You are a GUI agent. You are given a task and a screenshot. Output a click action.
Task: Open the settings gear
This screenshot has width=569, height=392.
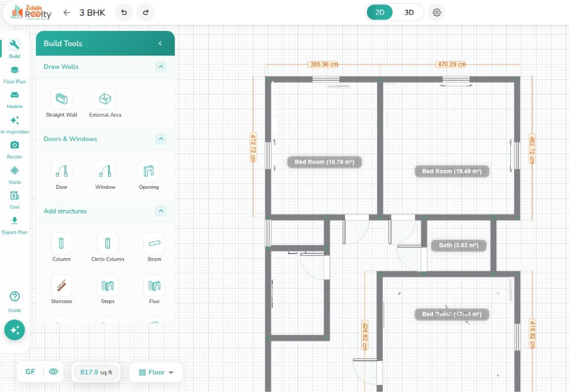pyautogui.click(x=436, y=13)
